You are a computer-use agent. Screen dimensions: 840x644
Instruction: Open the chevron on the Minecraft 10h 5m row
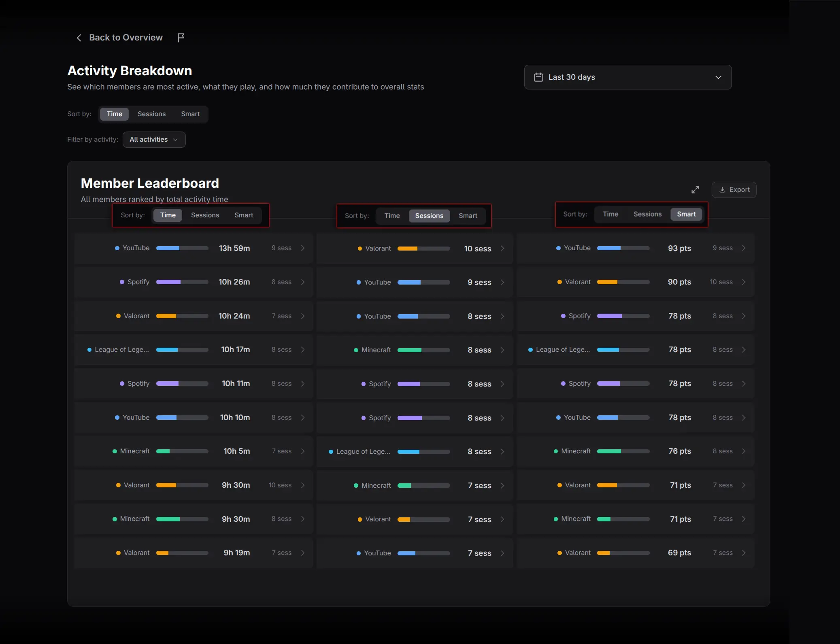coord(303,451)
